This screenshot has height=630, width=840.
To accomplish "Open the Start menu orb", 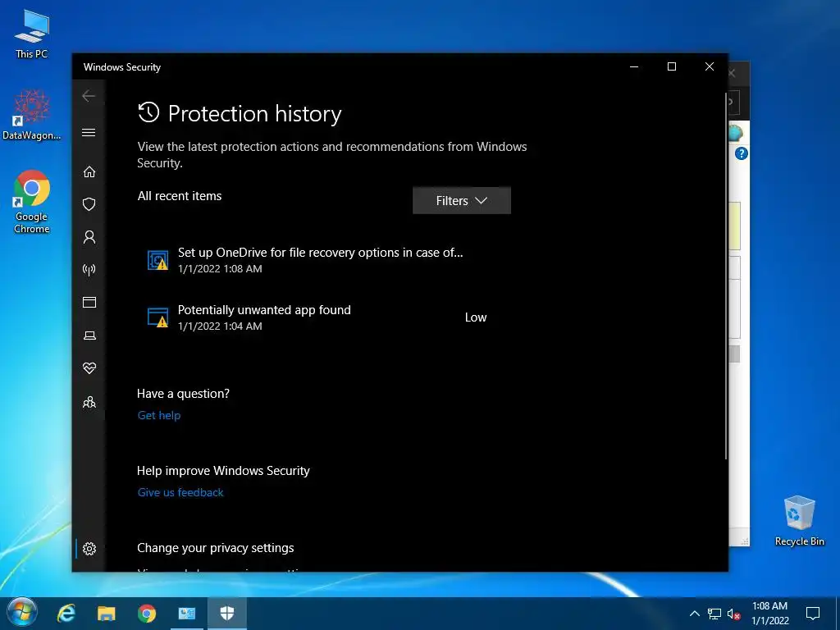I will coord(21,614).
